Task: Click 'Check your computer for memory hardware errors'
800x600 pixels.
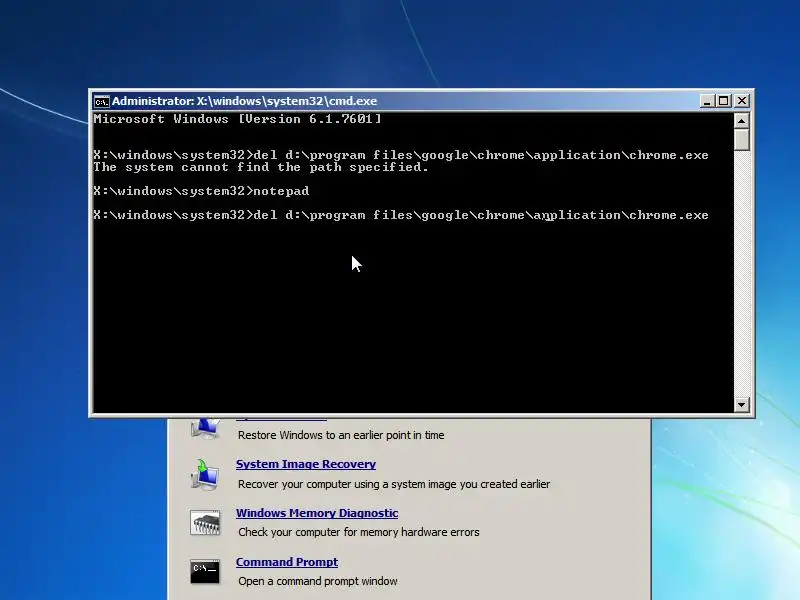Action: [359, 532]
